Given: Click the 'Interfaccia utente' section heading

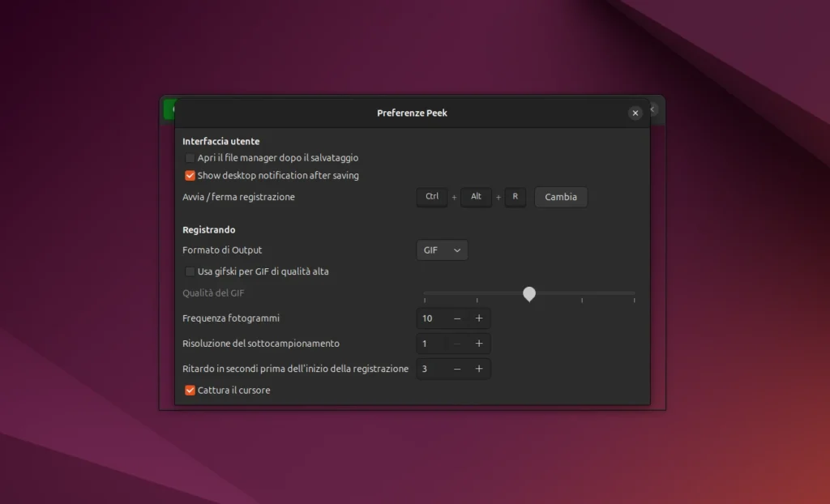Looking at the screenshot, I should coord(220,141).
